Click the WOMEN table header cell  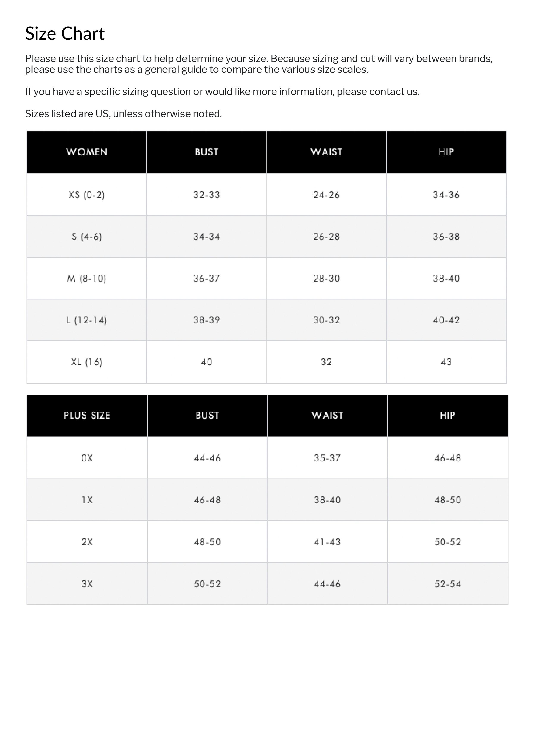pos(87,152)
